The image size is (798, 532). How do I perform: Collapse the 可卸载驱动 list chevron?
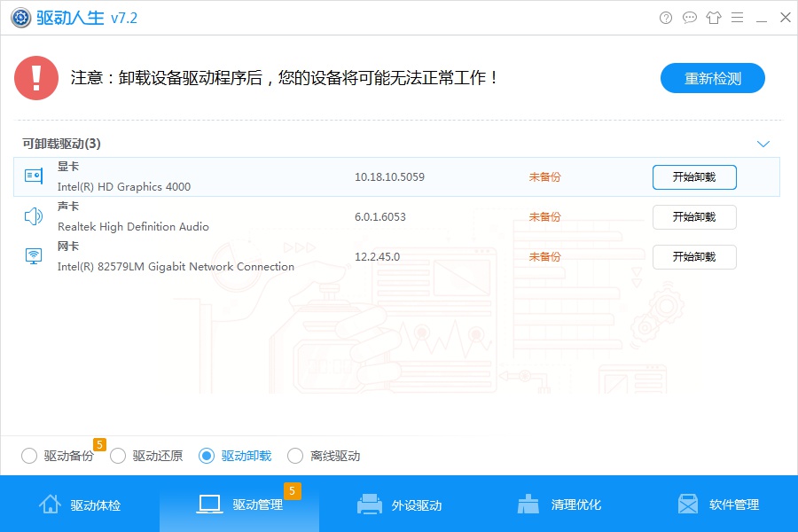[x=763, y=143]
